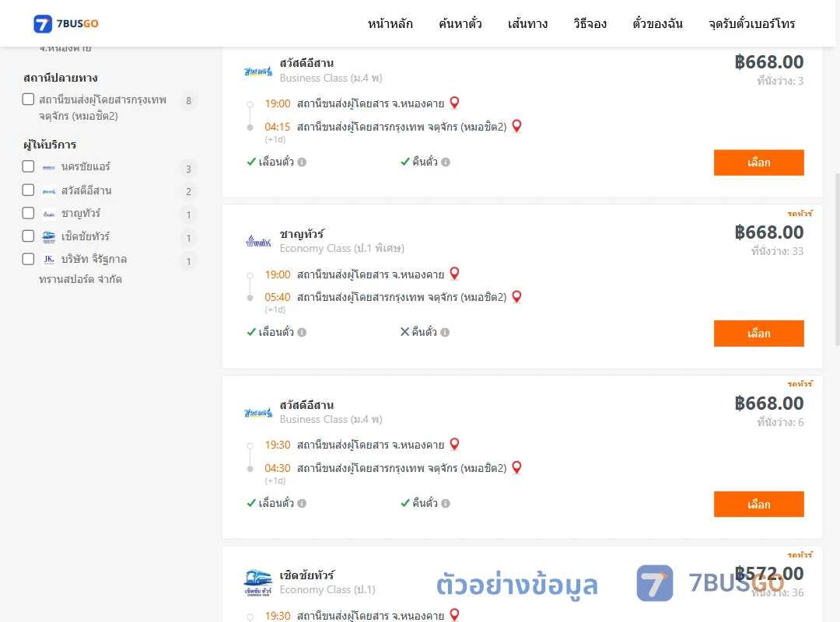The height and width of the screenshot is (622, 840).
Task: Click the ที่นั่งว่าง: 33 seat count
Action: (777, 251)
